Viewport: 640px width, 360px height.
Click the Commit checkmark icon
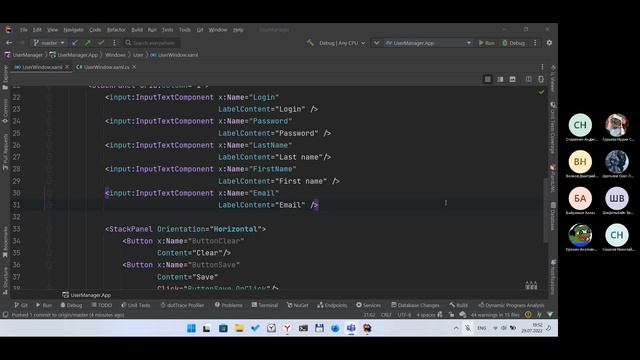click(x=101, y=43)
